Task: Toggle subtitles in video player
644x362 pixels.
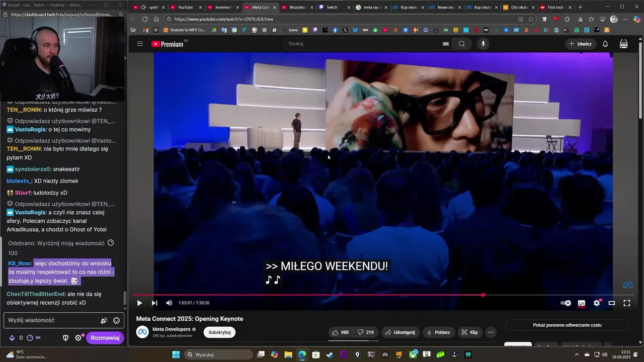Action: (582, 303)
